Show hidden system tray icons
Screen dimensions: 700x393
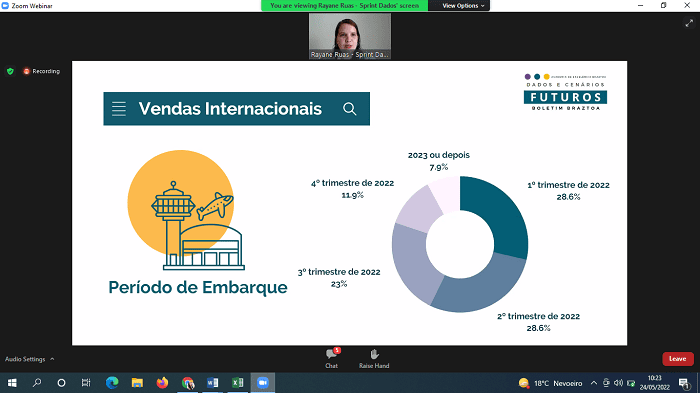coord(594,383)
